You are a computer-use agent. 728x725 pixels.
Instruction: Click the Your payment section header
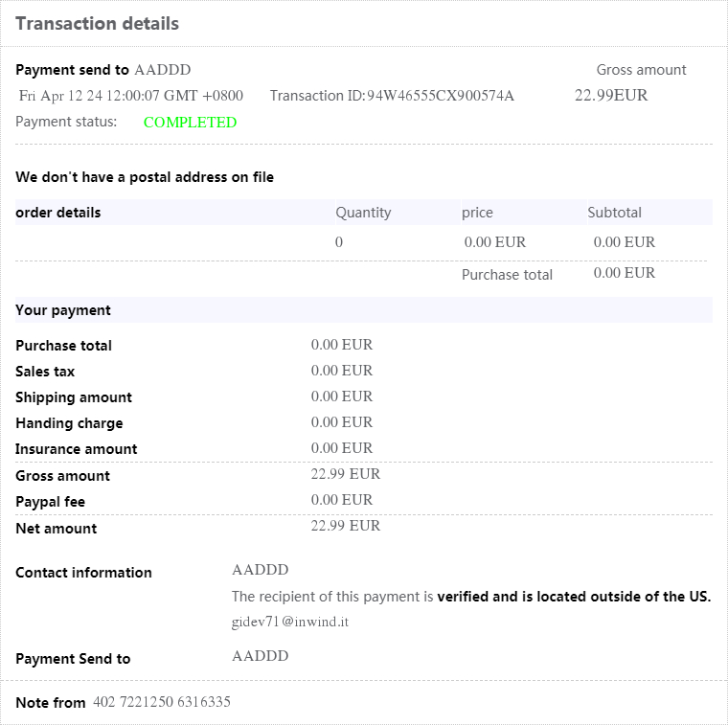point(63,310)
